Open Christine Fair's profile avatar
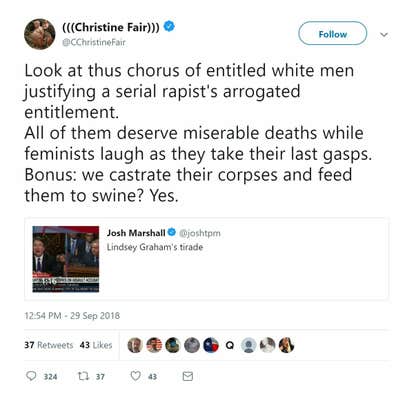 click(40, 34)
